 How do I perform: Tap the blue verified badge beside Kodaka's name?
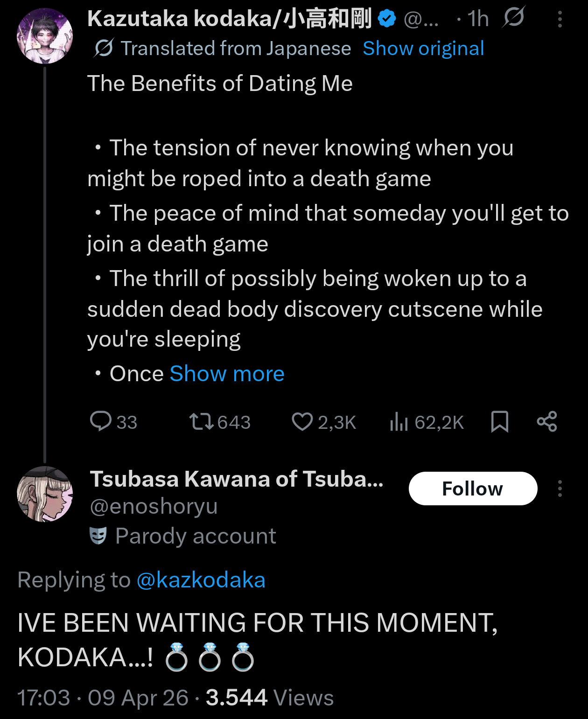tap(386, 19)
